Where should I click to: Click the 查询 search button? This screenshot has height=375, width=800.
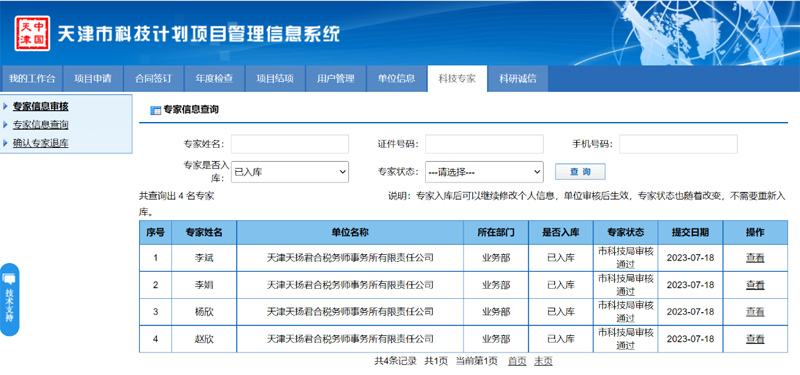coord(580,171)
